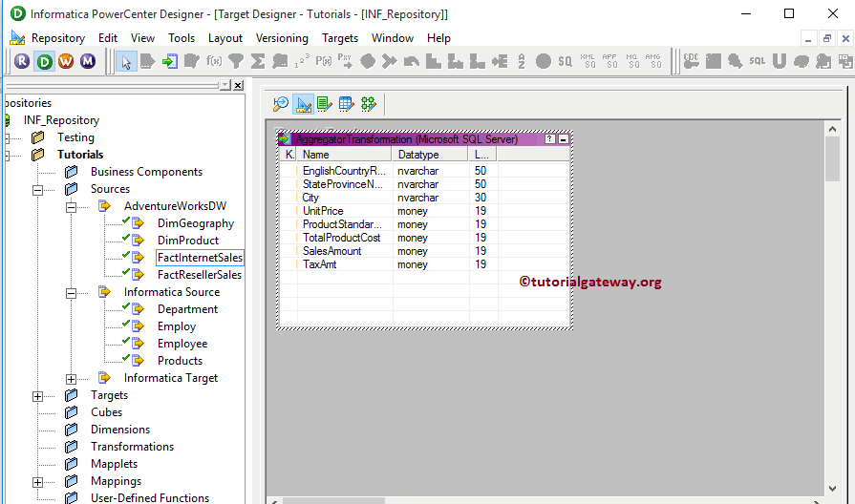Launch the Workflow Manager (W) icon

tap(66, 61)
